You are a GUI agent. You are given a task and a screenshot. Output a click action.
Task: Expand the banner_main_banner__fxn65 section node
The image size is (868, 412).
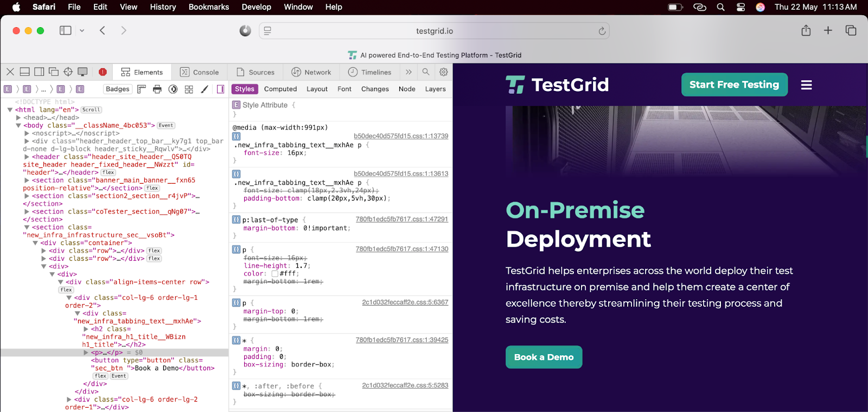(x=27, y=181)
